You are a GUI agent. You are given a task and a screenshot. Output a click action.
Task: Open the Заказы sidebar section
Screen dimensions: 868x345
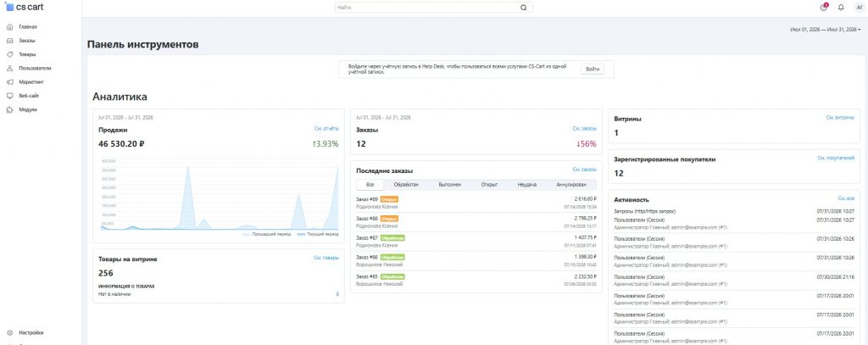tap(27, 41)
